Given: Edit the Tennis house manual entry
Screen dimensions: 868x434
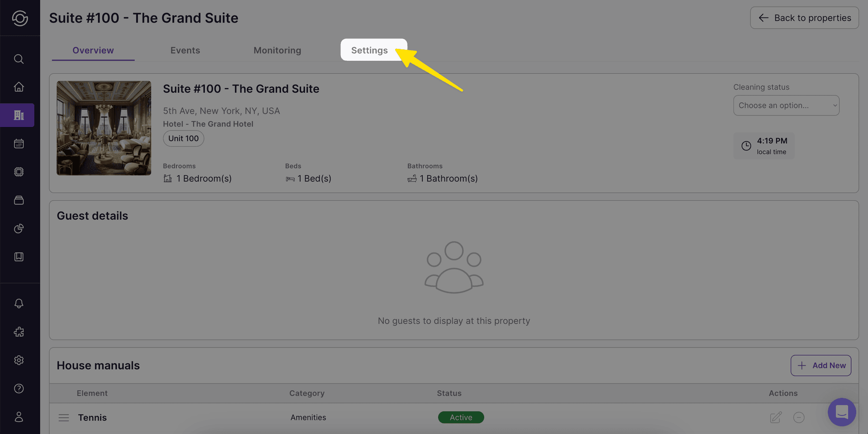Looking at the screenshot, I should click(x=776, y=417).
